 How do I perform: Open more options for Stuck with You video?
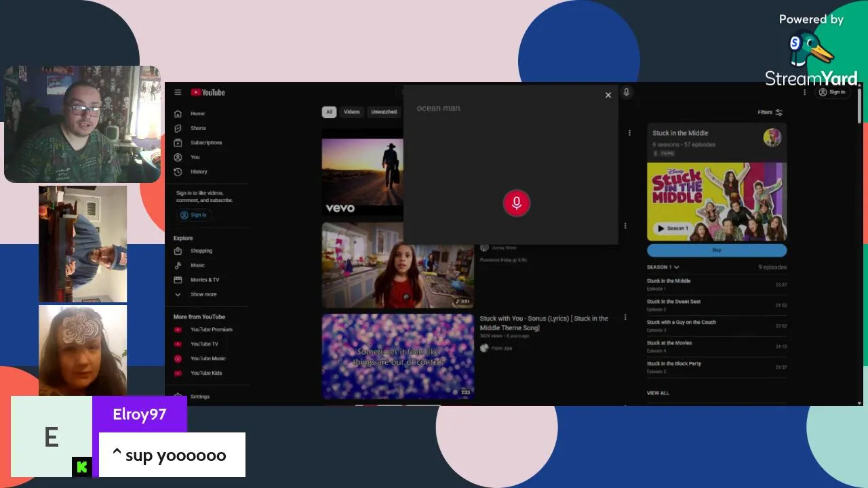(625, 317)
